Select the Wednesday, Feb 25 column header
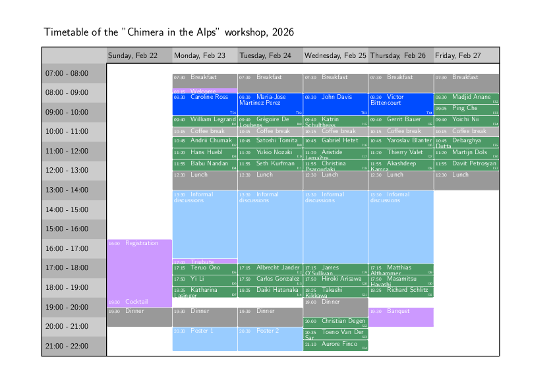Viewport: 555px width, 392px height. (x=335, y=55)
